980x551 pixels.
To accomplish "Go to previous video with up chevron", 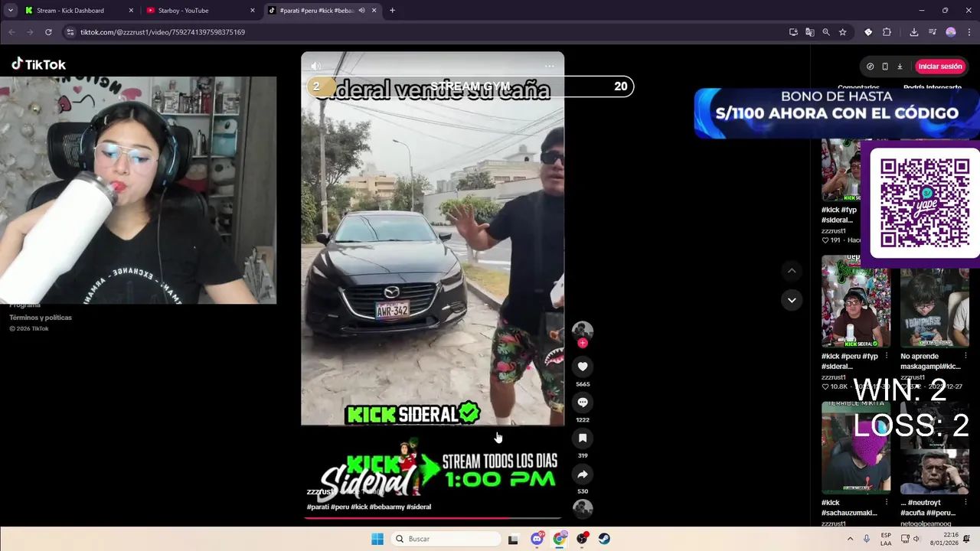I will 792,271.
